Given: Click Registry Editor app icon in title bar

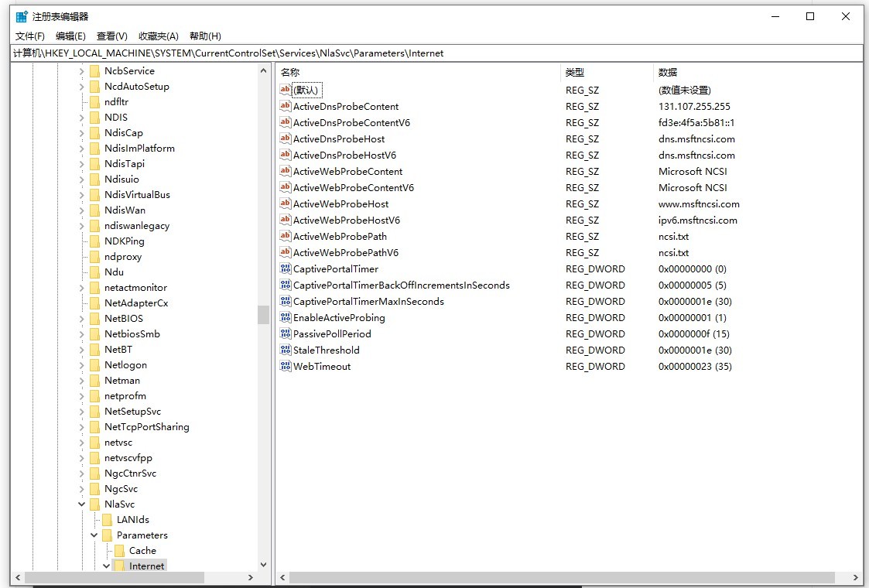Looking at the screenshot, I should tap(22, 16).
